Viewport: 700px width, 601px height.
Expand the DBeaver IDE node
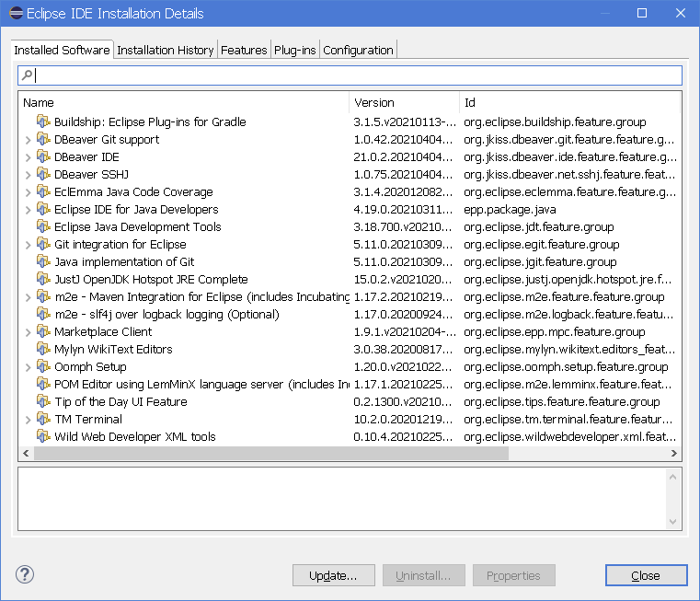pyautogui.click(x=29, y=157)
